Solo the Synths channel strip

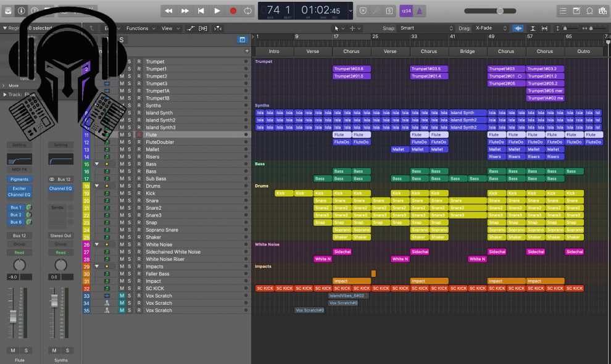click(67, 350)
